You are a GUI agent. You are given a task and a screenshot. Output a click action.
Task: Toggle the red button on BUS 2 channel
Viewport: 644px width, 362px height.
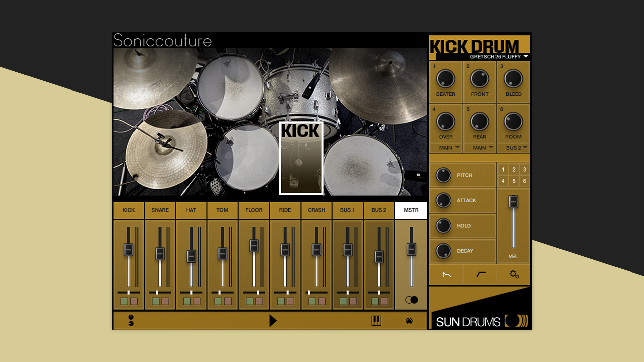(x=384, y=301)
